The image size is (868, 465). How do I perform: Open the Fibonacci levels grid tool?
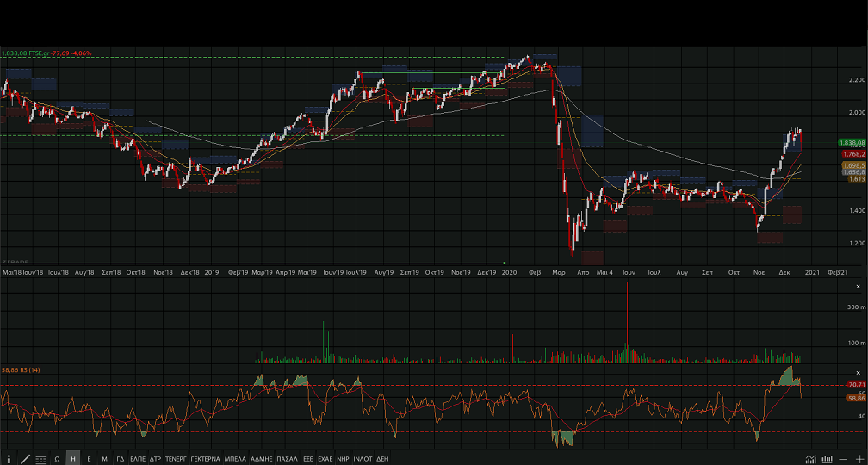tap(41, 459)
